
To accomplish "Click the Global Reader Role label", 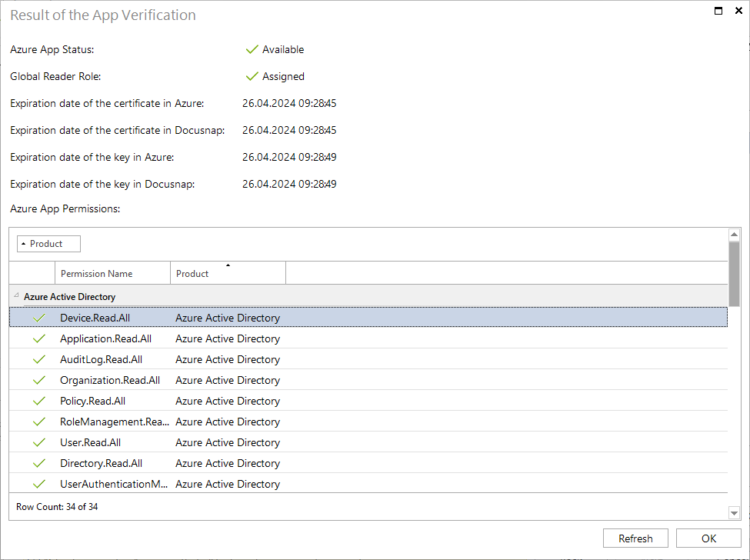I will pyautogui.click(x=55, y=76).
